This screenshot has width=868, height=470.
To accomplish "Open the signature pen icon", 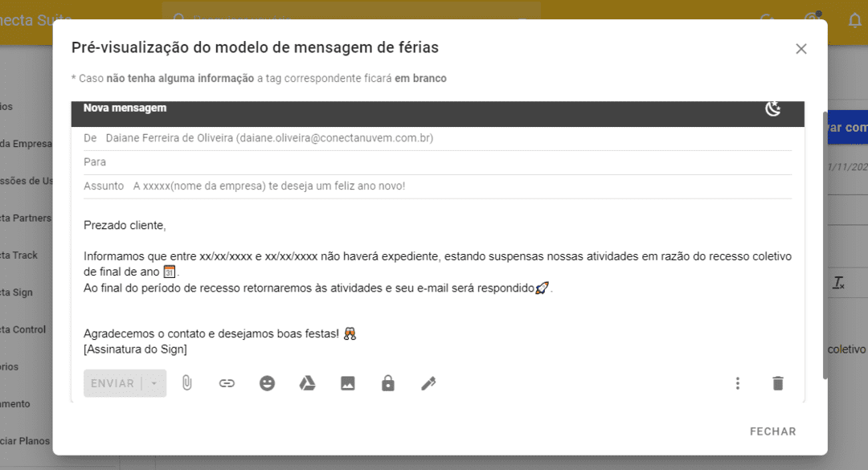I will click(x=428, y=383).
